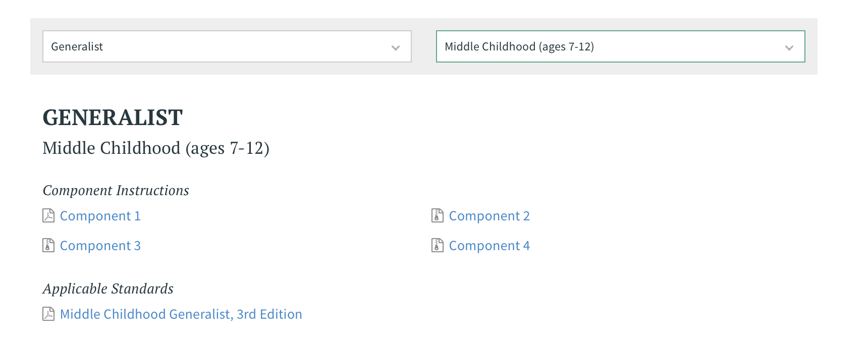868x352 pixels.
Task: Click the Applicable Standards section heading
Action: pos(108,289)
